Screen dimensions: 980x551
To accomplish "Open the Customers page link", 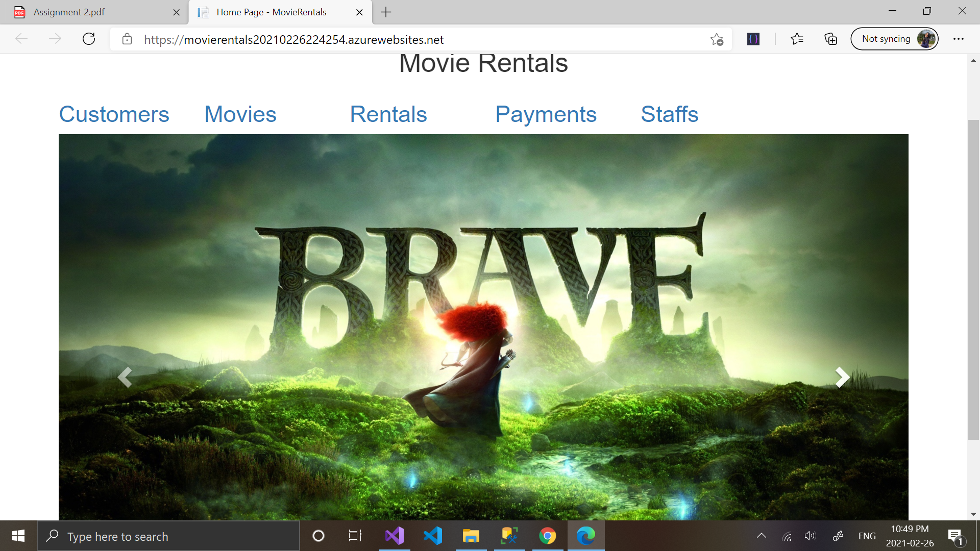I will tap(114, 114).
